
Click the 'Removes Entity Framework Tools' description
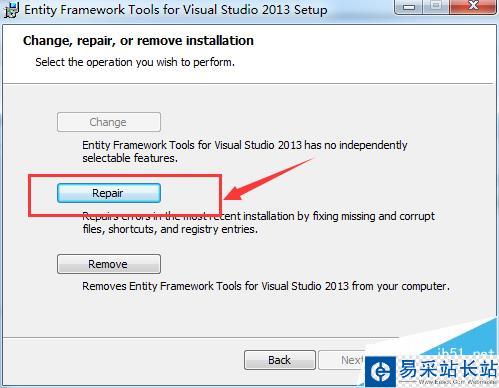click(266, 286)
